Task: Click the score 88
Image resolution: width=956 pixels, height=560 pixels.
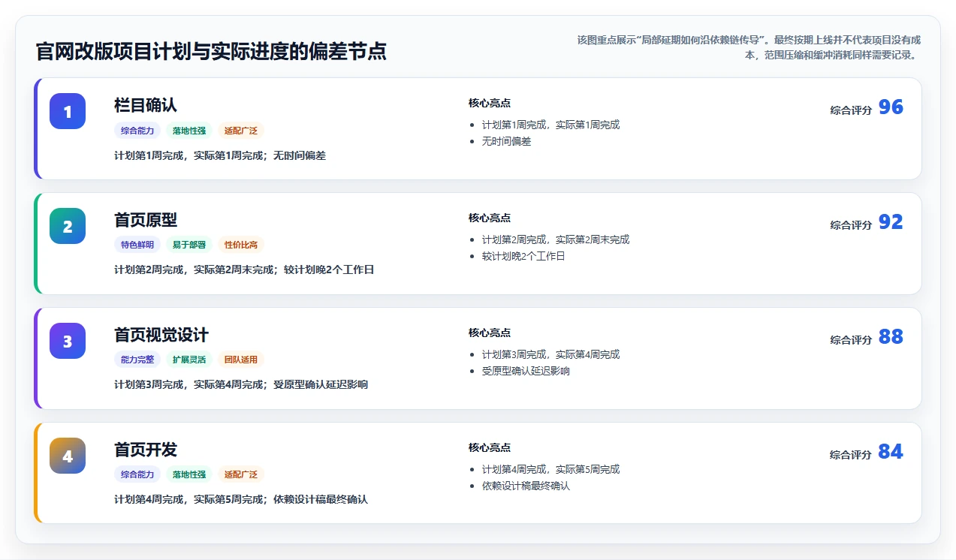Action: (891, 337)
